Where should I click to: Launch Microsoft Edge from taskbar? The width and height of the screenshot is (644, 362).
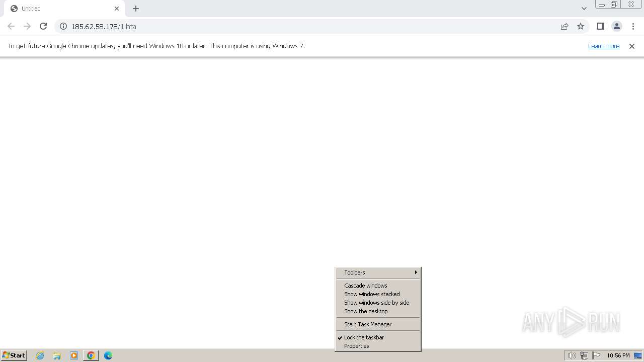coord(108,355)
